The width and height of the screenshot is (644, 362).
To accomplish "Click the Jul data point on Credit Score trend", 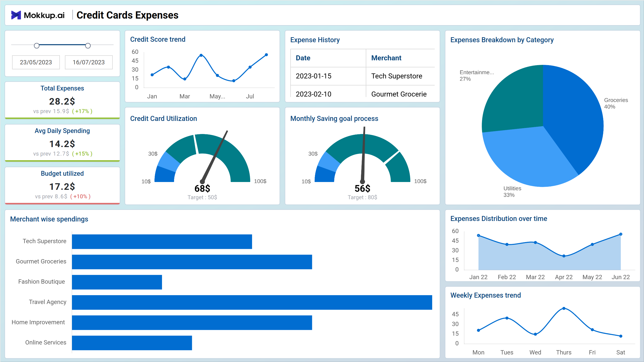I will tap(250, 67).
